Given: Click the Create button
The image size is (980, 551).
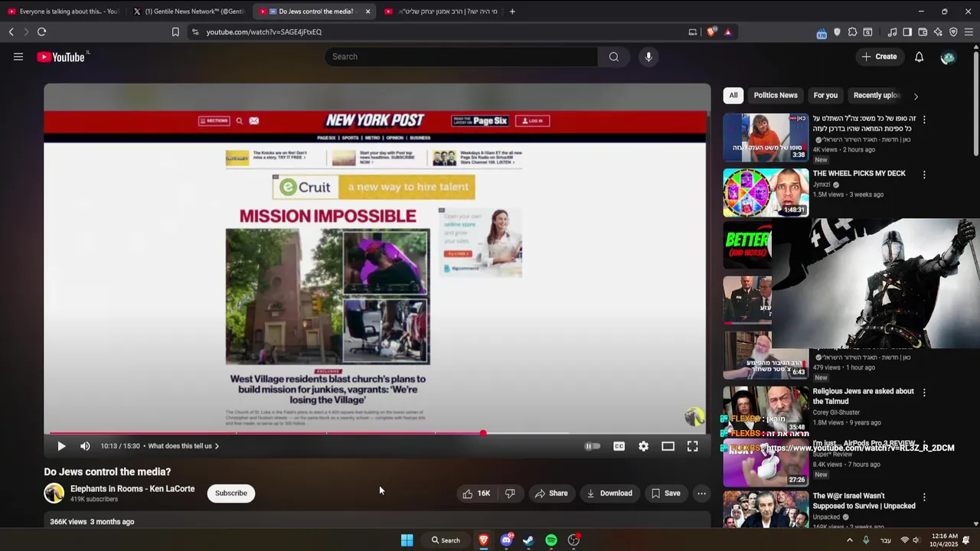Looking at the screenshot, I should pyautogui.click(x=879, y=57).
